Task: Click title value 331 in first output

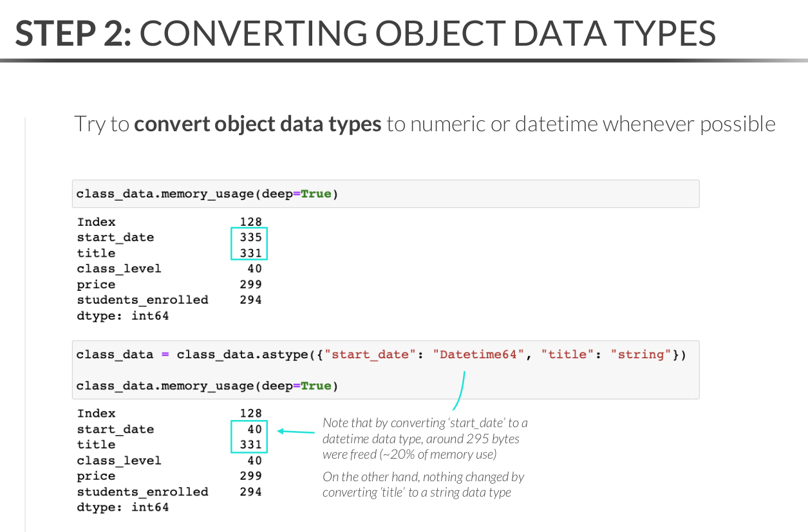Action: [250, 253]
